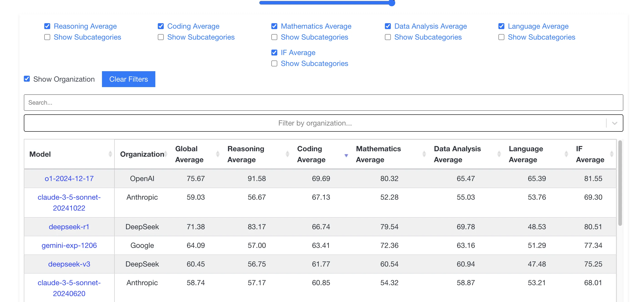Sort by Global Average arrows
644x302 pixels.
coord(218,154)
